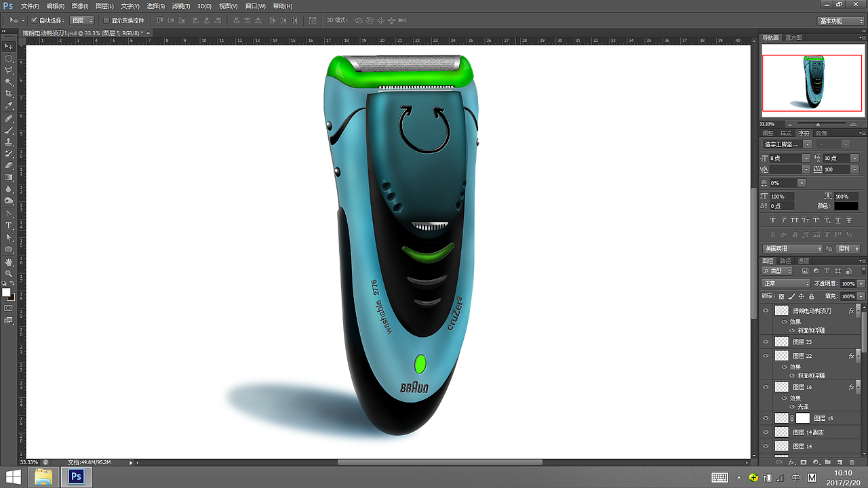Add a layer mask

coord(804,462)
